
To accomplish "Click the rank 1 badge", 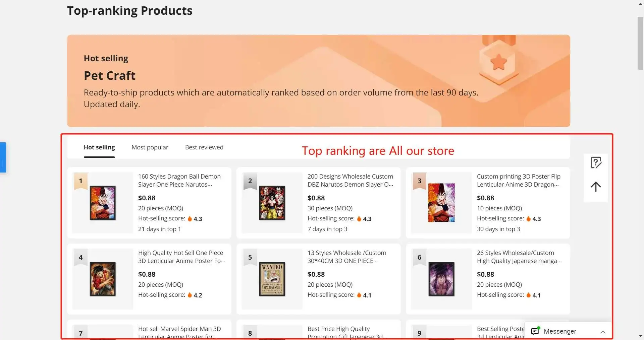I will click(x=80, y=181).
